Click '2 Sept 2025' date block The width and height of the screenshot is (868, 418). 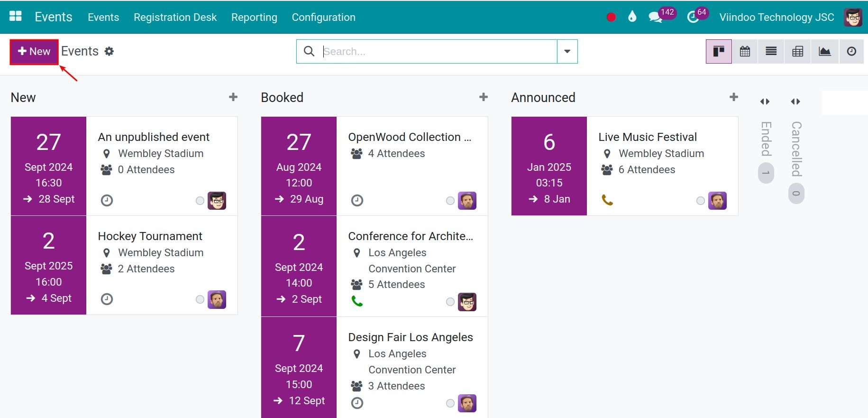pos(48,265)
